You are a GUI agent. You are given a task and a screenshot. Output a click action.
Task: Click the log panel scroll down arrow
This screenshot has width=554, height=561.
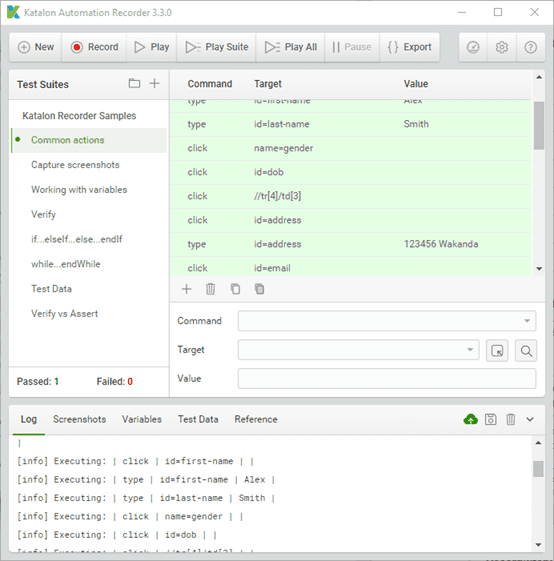[538, 545]
